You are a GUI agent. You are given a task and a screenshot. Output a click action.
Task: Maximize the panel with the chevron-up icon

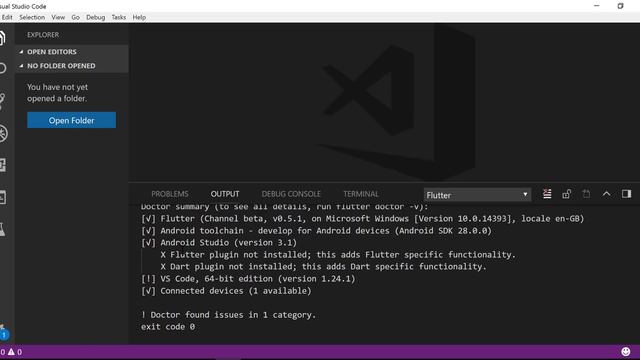[606, 194]
